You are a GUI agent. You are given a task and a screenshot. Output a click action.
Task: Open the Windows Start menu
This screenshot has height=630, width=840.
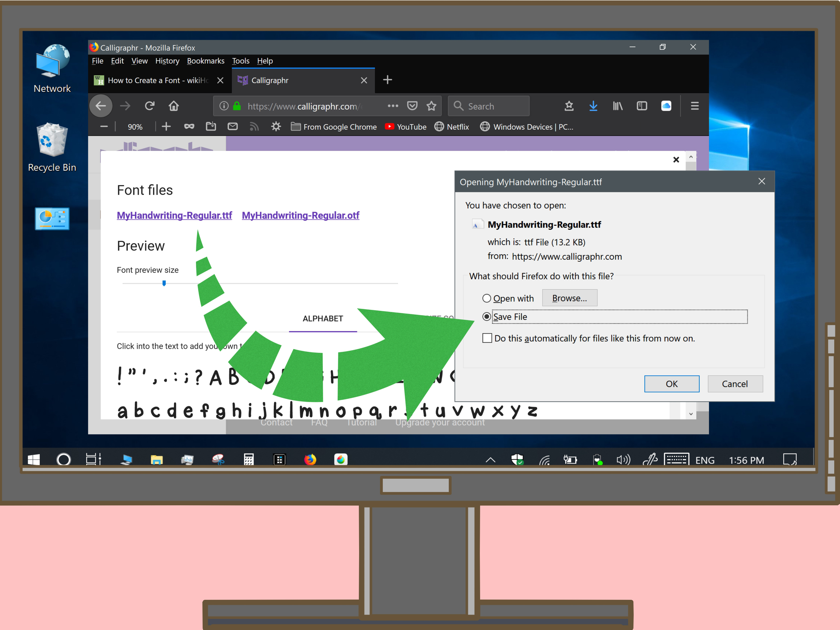[x=34, y=460]
